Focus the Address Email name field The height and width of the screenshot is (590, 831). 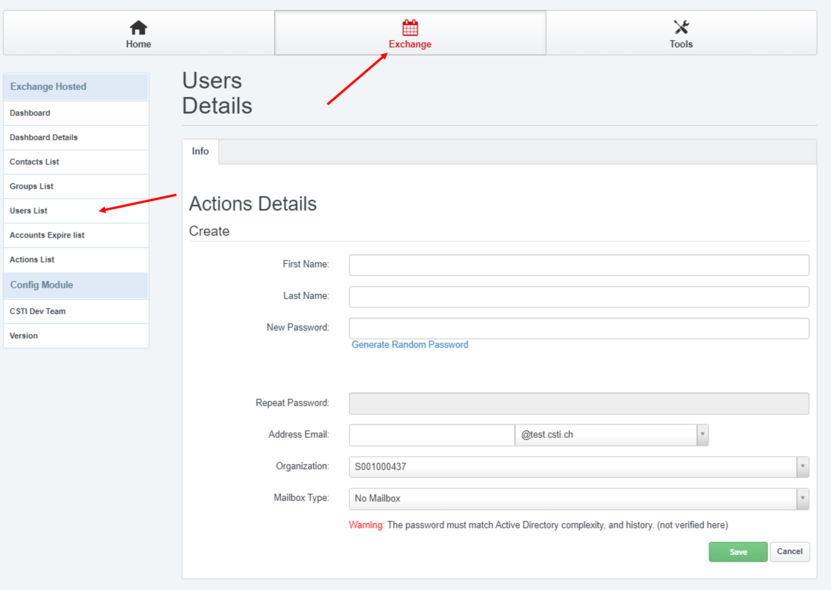pos(432,435)
